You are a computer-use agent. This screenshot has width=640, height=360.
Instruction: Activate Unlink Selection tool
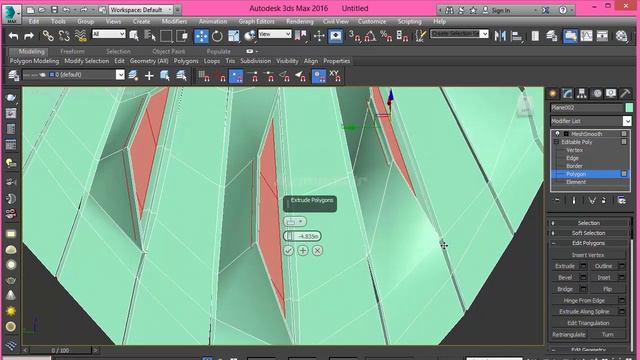click(x=64, y=36)
